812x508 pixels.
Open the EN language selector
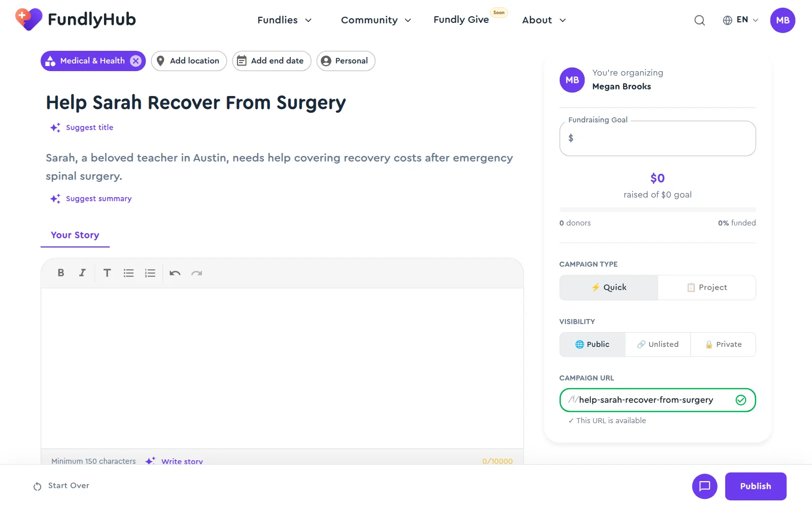click(x=740, y=20)
